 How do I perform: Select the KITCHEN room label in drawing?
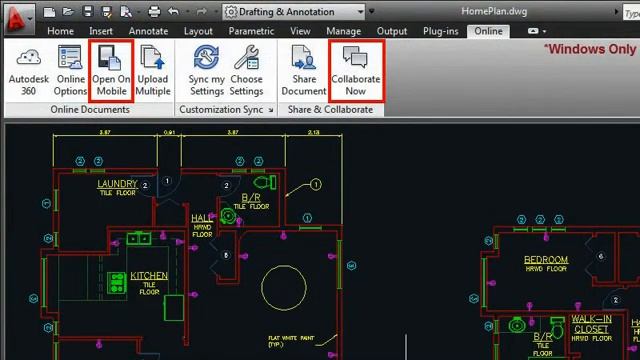(149, 276)
